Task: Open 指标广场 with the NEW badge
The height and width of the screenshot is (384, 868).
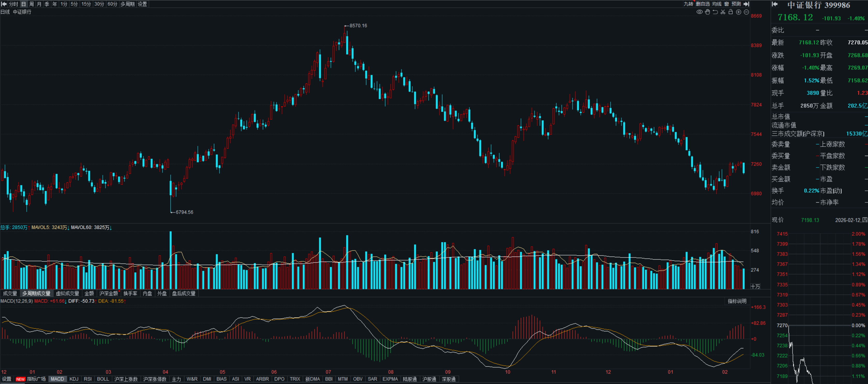Action: click(x=36, y=379)
